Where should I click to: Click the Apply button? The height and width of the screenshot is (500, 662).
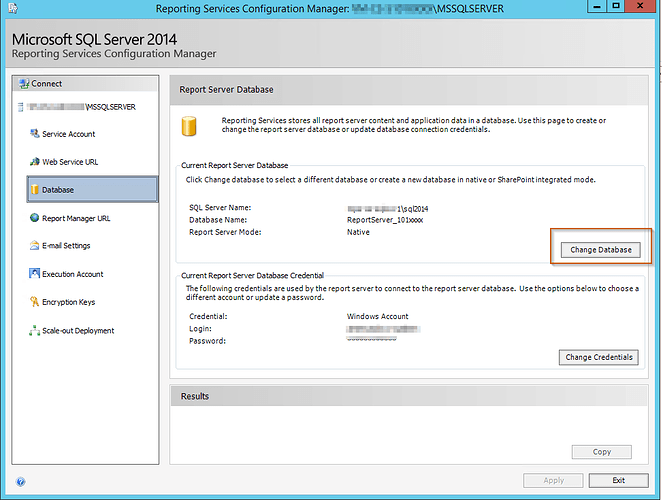tap(553, 481)
